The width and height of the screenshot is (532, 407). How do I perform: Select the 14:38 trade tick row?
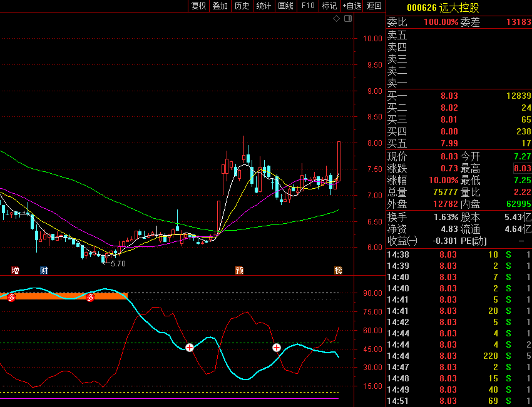[x=459, y=254]
